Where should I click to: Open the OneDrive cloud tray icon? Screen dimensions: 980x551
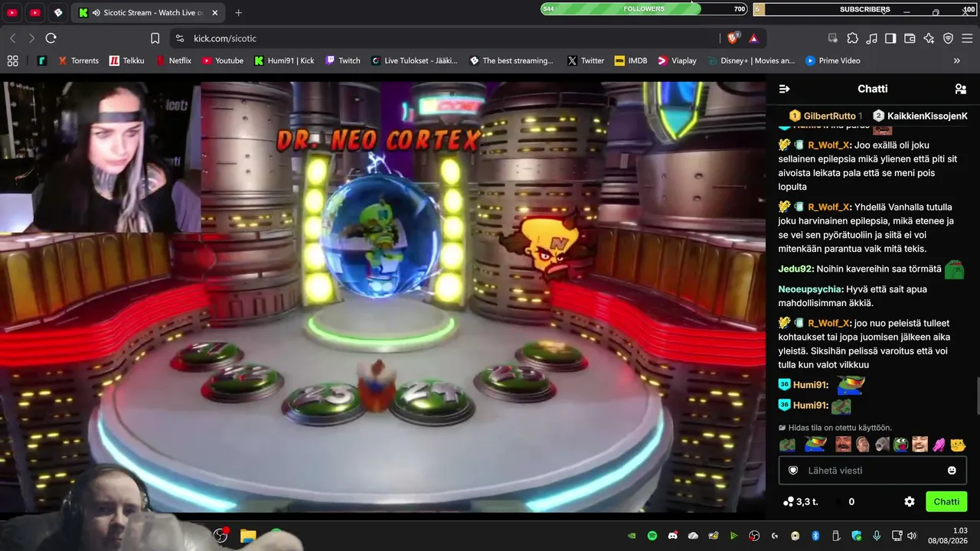693,536
